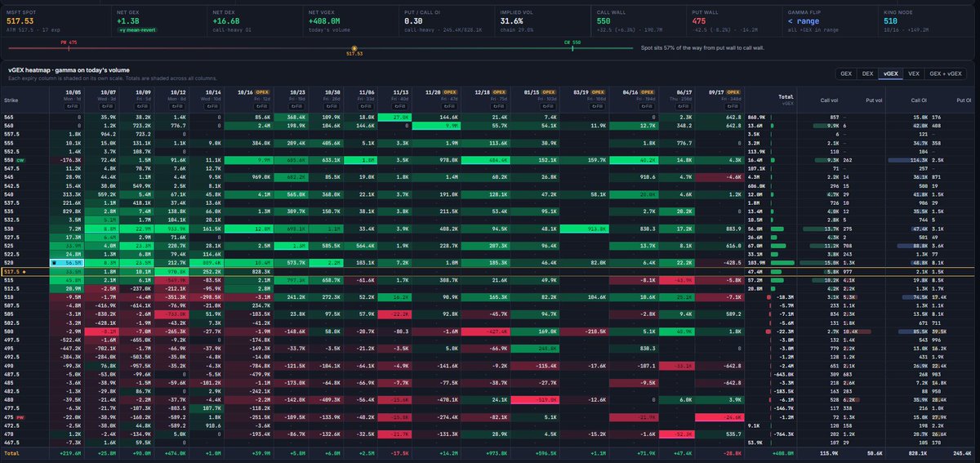Click the strike 530 row label
Image resolution: width=980 pixels, height=463 pixels.
pos(9,227)
